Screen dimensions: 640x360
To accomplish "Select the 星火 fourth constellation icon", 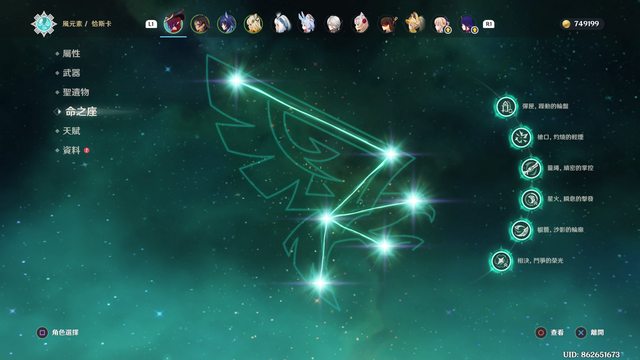I will point(531,199).
